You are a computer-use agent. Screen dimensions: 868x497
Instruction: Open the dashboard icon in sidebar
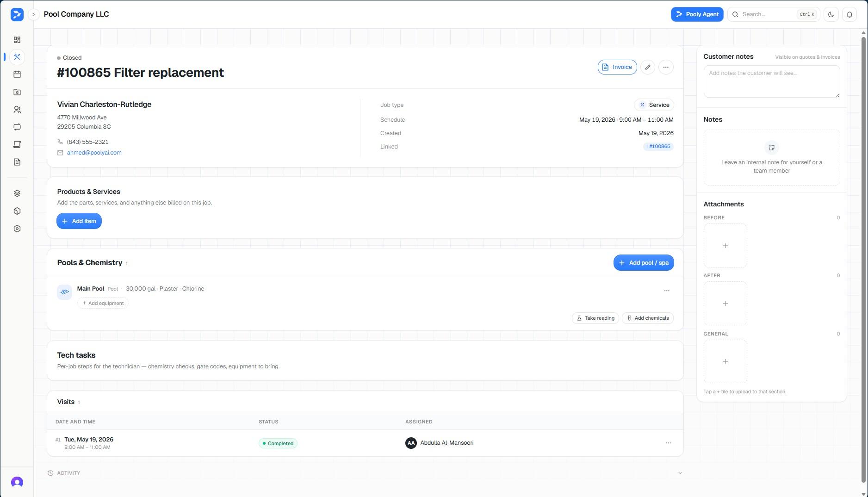click(x=17, y=40)
